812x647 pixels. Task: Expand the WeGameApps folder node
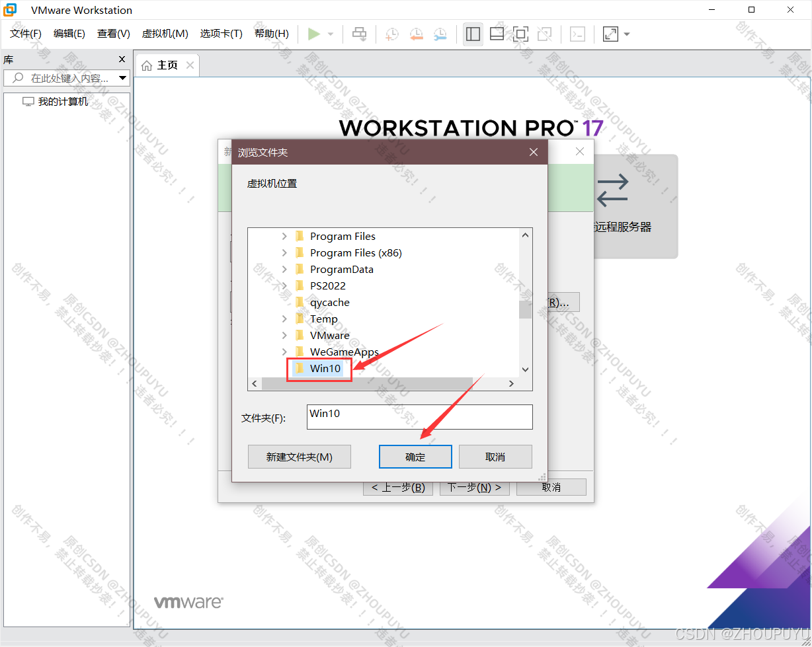284,352
